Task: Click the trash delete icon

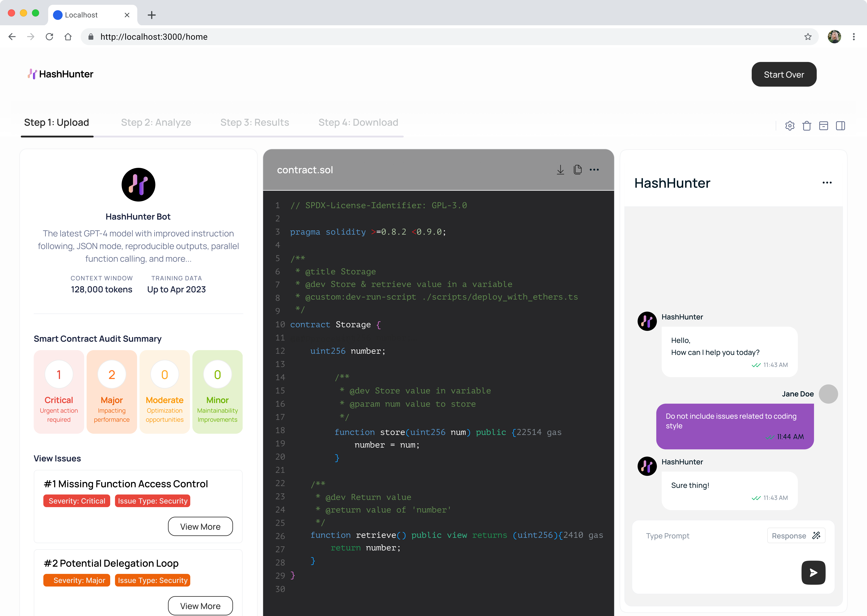Action: (x=807, y=126)
